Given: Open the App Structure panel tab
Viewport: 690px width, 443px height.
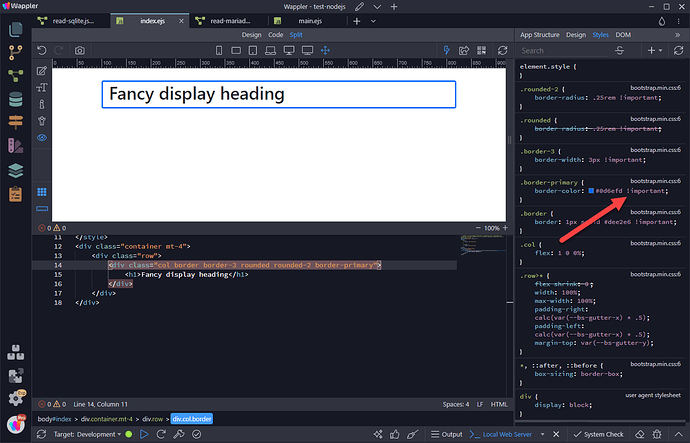Looking at the screenshot, I should pyautogui.click(x=540, y=35).
